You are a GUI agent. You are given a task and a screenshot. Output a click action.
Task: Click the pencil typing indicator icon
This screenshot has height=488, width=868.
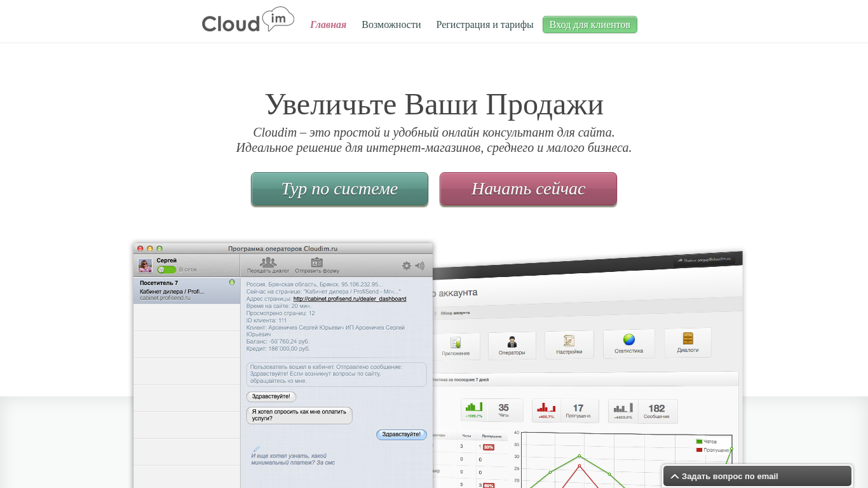point(256,449)
